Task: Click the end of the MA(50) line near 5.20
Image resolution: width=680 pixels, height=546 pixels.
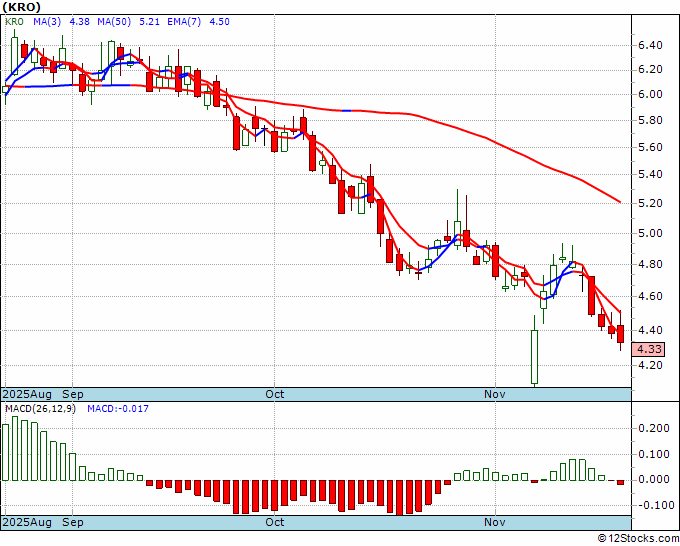Action: coord(619,202)
